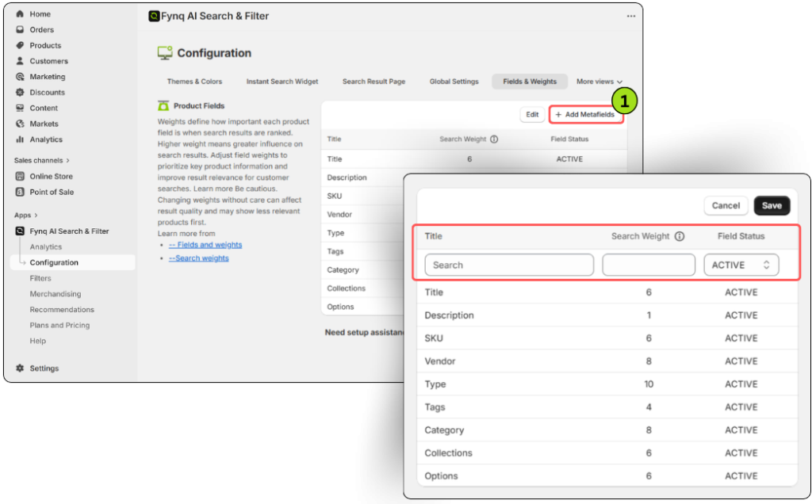Click the Settings gear icon

coord(20,368)
